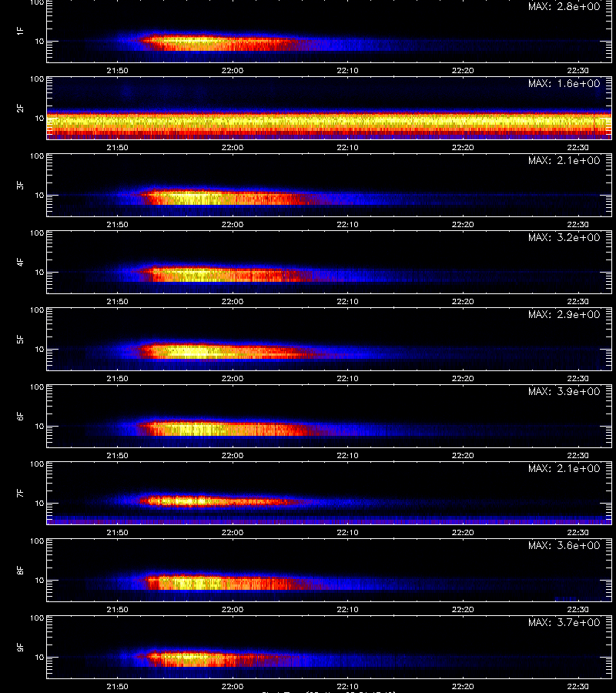Image resolution: width=616 pixels, height=693 pixels.
Task: Select the 22:10 tick label under panel 3F
Action: tap(348, 225)
